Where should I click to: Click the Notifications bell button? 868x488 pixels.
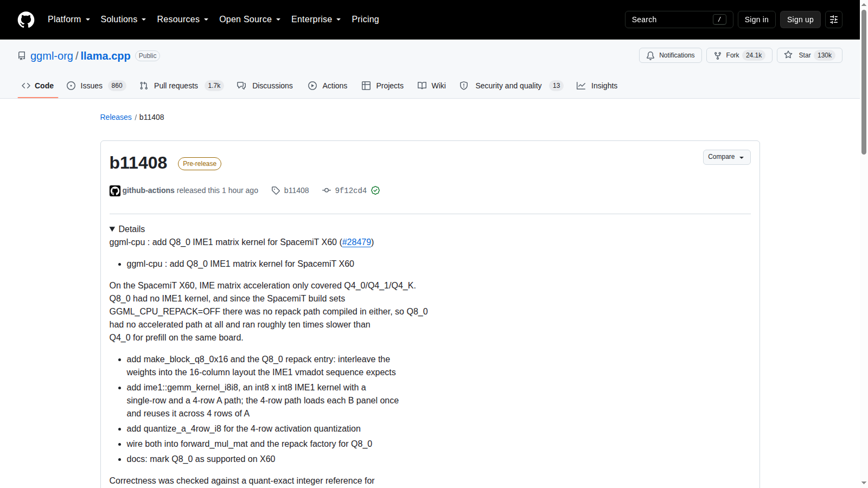click(671, 55)
